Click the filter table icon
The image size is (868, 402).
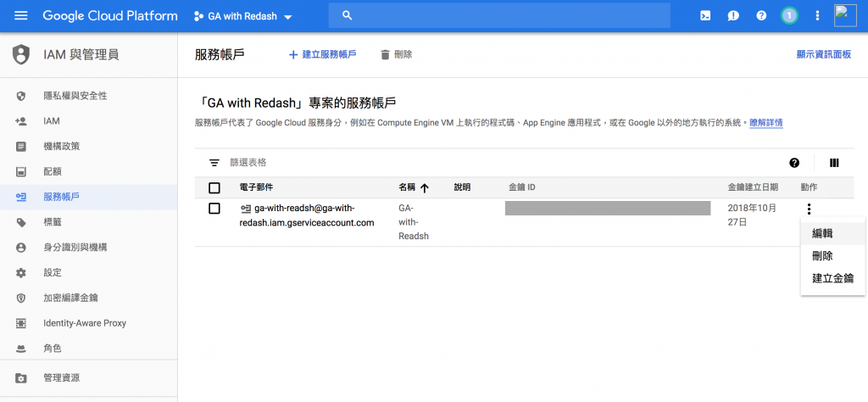click(214, 163)
